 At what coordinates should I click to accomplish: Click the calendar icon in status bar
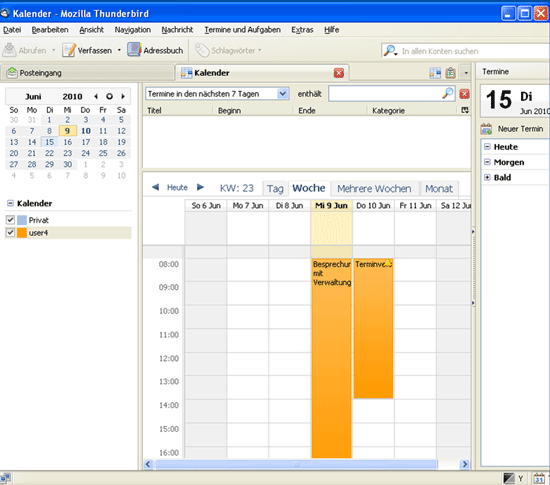(x=539, y=478)
